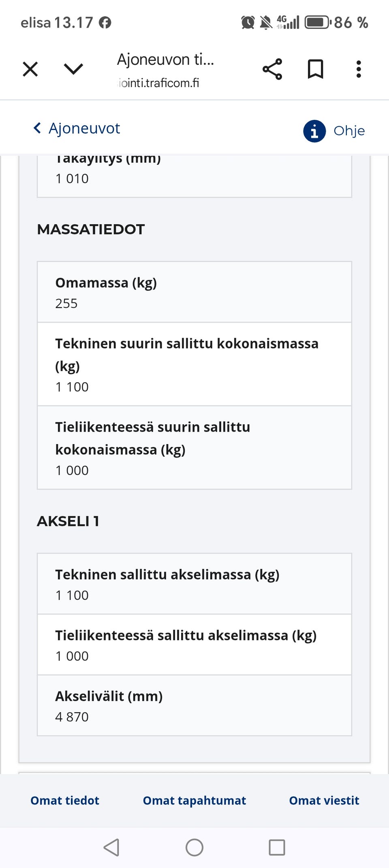
Task: Open the share menu in the browser
Action: 273,70
